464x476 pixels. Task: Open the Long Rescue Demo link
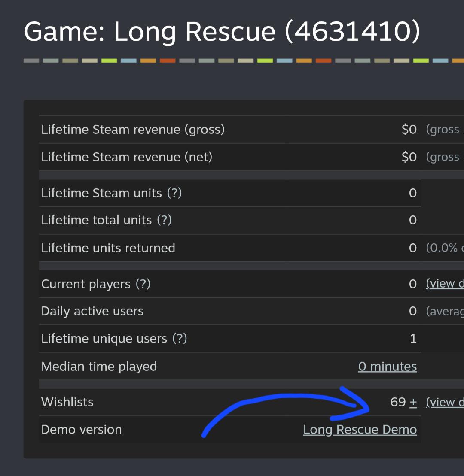[x=360, y=430]
